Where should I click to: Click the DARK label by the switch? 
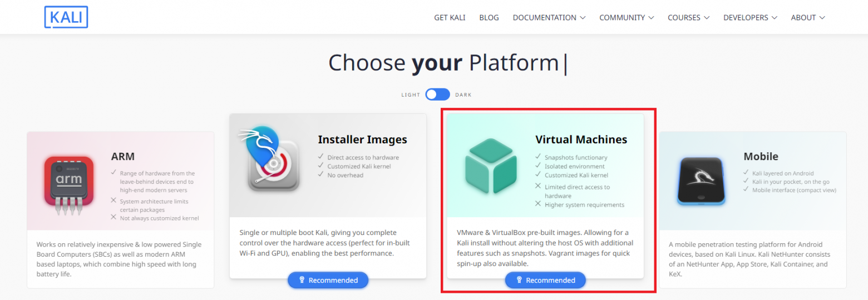(x=463, y=95)
